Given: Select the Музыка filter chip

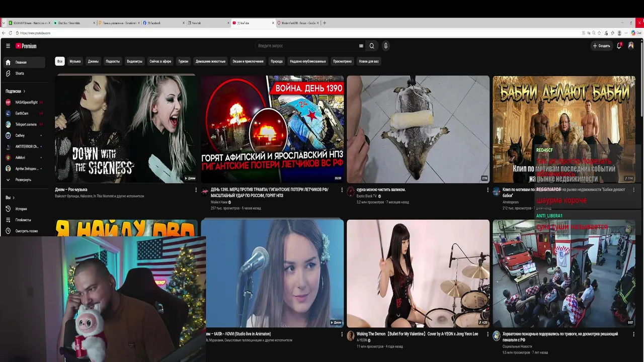Looking at the screenshot, I should coord(75,61).
